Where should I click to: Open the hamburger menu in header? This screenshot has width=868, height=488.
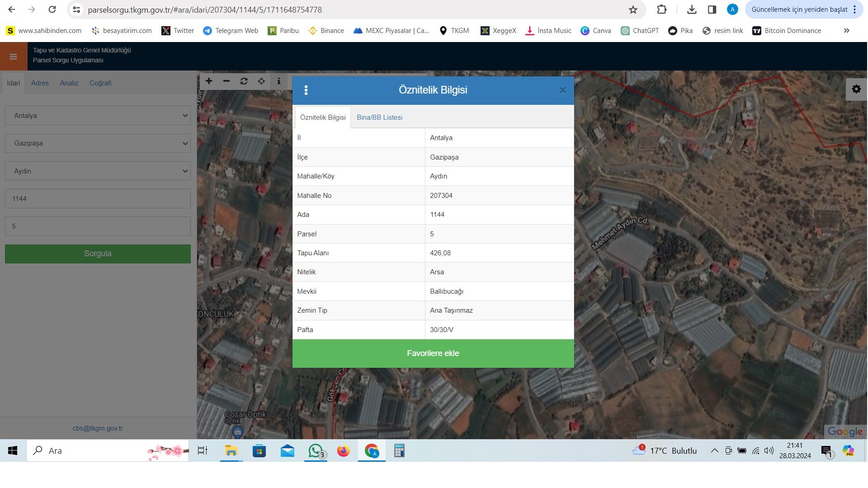(x=14, y=56)
